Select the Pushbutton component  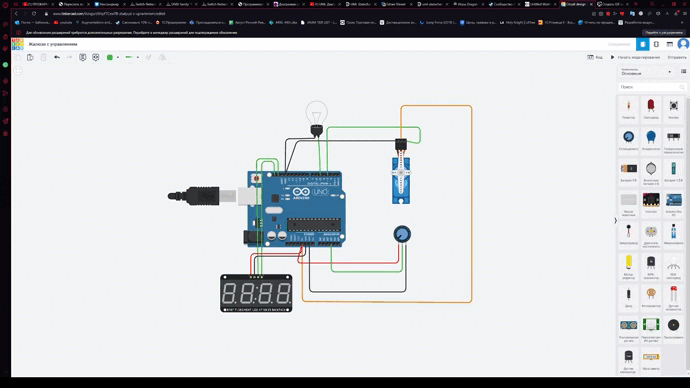tap(673, 109)
